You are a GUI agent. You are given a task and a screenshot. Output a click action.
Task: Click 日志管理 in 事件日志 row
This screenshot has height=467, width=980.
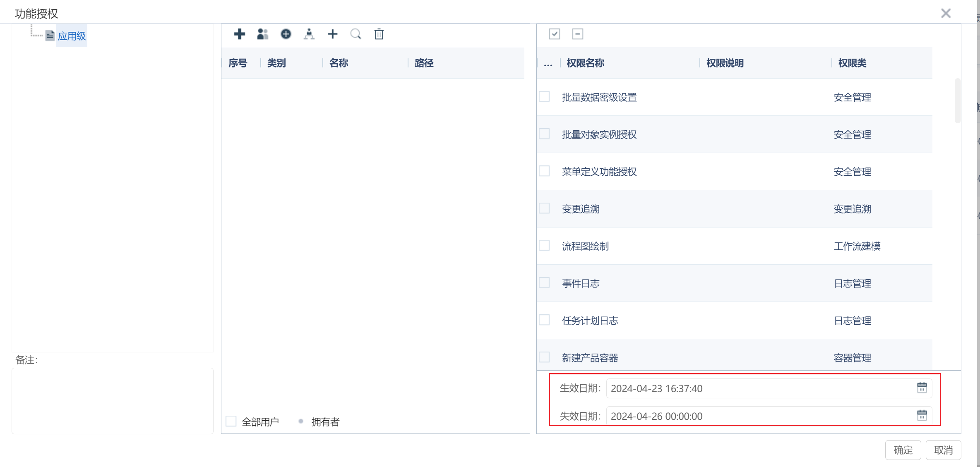[853, 283]
